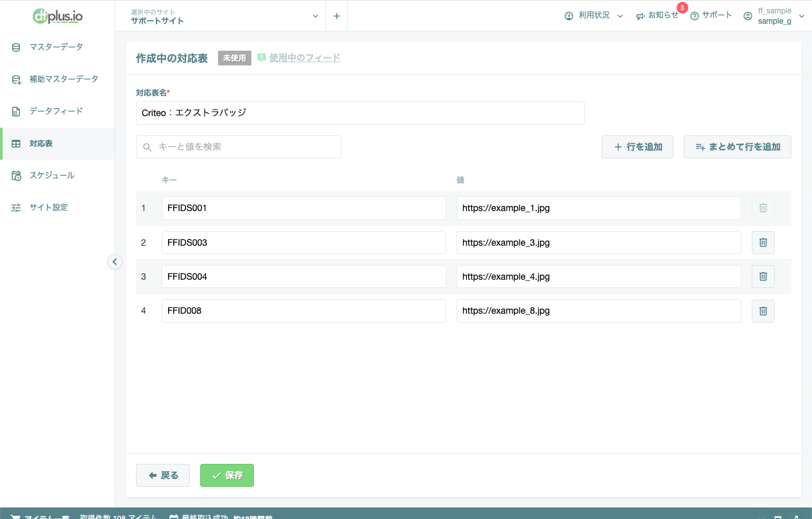The image size is (812, 519).
Task: Click the green 保存 save button
Action: point(227,475)
